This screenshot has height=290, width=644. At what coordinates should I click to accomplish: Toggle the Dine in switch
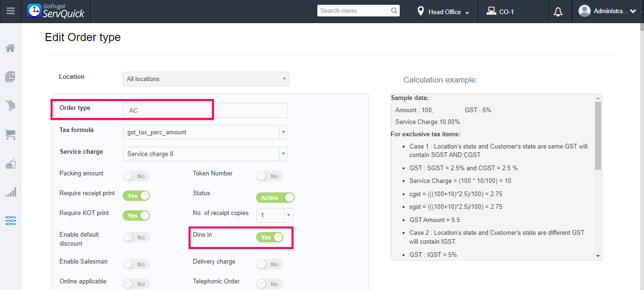point(270,237)
